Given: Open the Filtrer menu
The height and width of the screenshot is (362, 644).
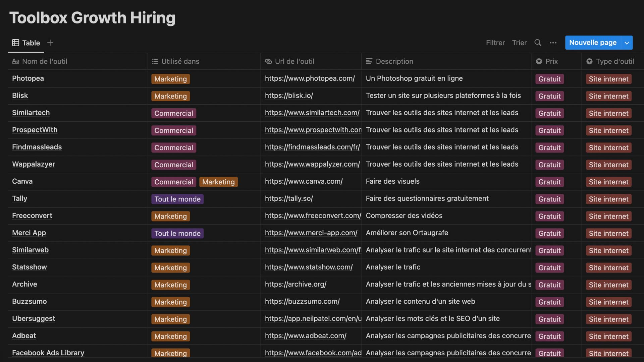Looking at the screenshot, I should (x=495, y=43).
